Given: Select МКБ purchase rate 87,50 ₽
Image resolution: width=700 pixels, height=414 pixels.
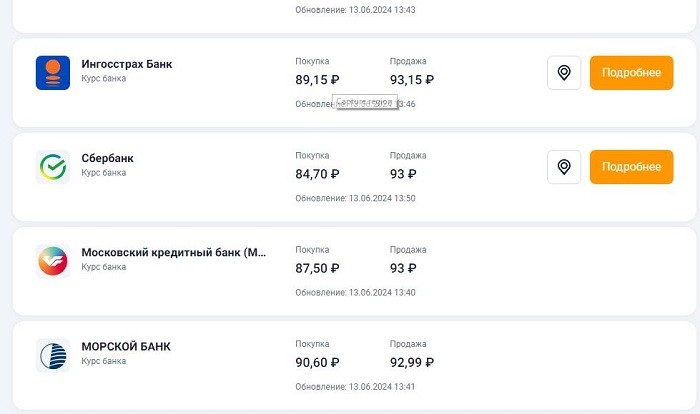Looking at the screenshot, I should [317, 268].
